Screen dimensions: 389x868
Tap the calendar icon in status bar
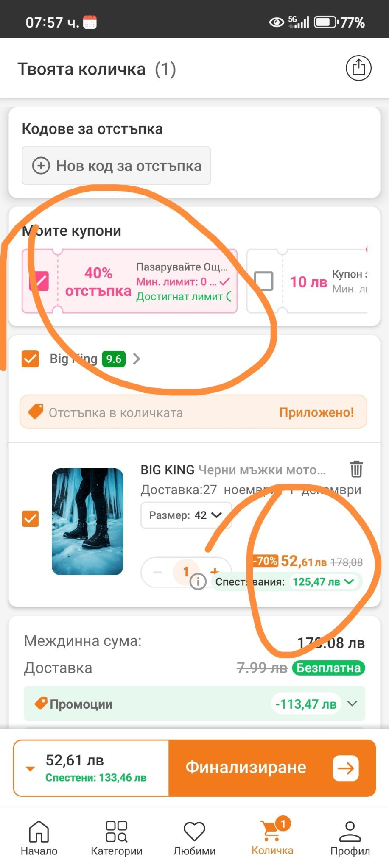(90, 22)
